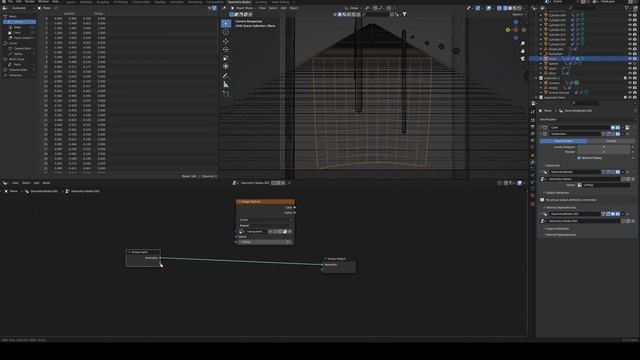The image size is (640, 360).
Task: Click the pan view hand icon
Action: tap(523, 51)
